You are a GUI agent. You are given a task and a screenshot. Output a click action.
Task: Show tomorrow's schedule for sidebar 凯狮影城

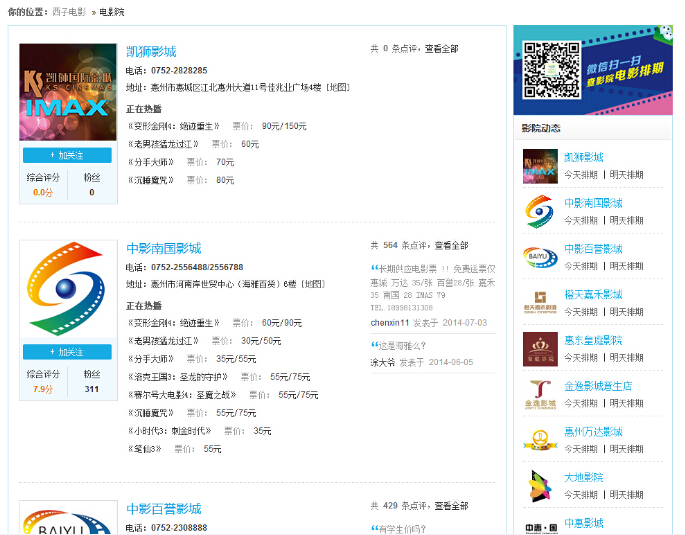[x=626, y=175]
